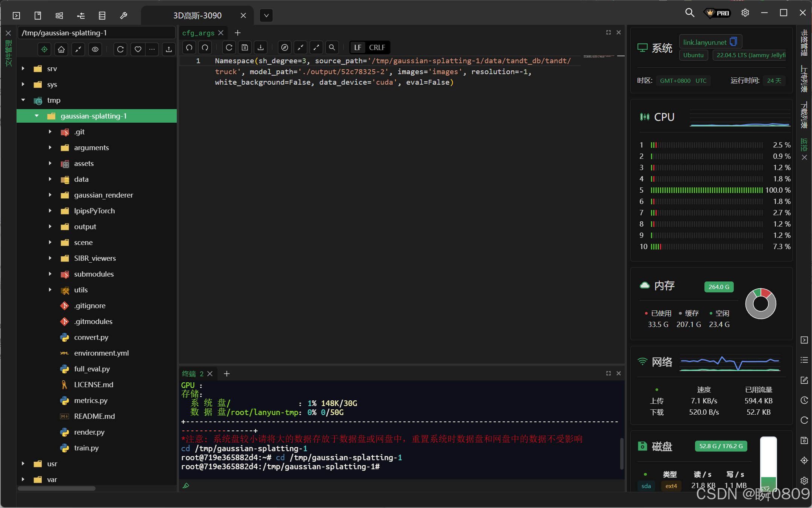The width and height of the screenshot is (812, 508).
Task: Click the memory usage donut chart
Action: (x=760, y=303)
